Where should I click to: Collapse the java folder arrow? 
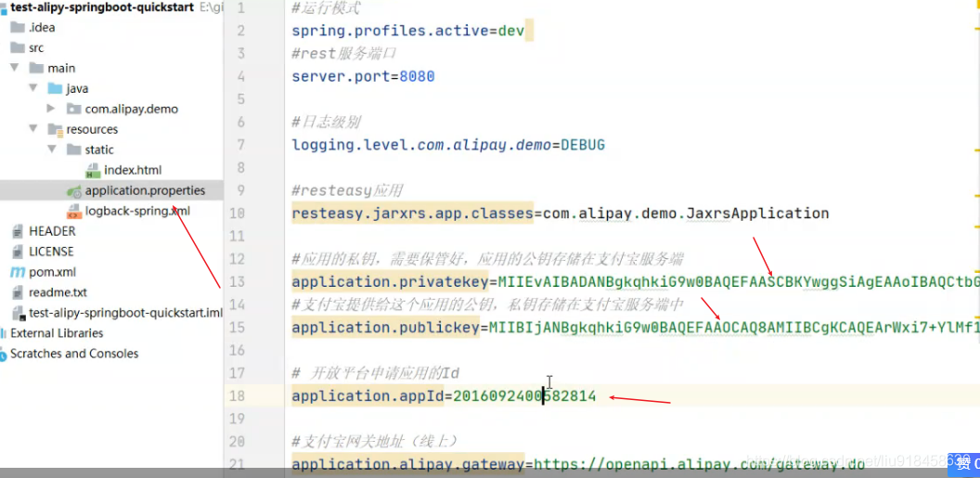pos(33,89)
